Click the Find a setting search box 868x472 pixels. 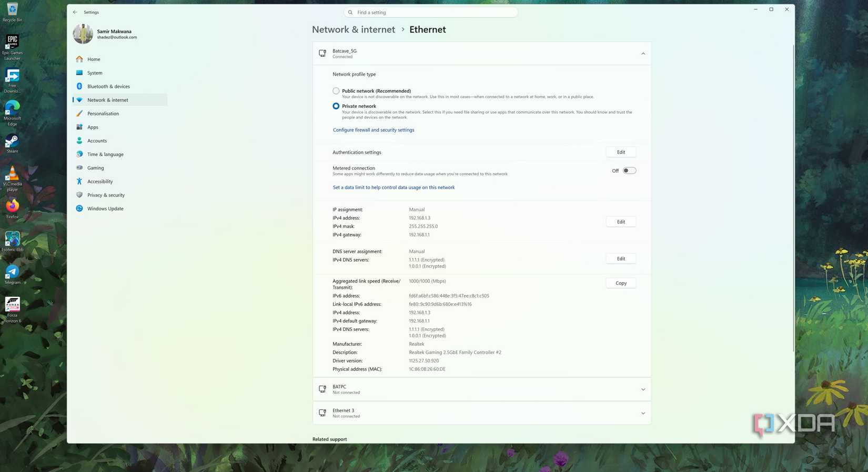[x=430, y=12]
